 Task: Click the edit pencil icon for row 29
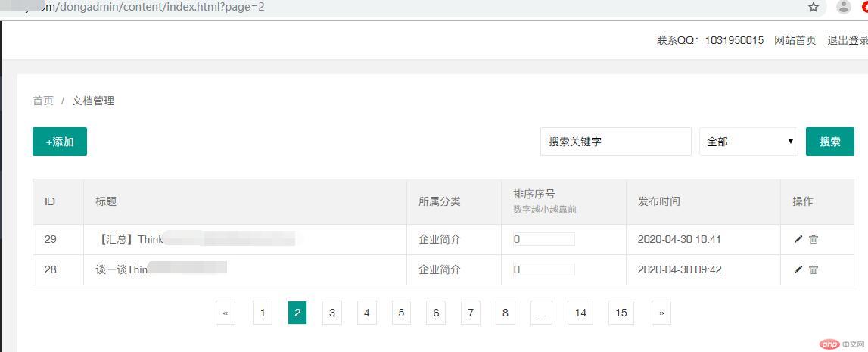(798, 239)
